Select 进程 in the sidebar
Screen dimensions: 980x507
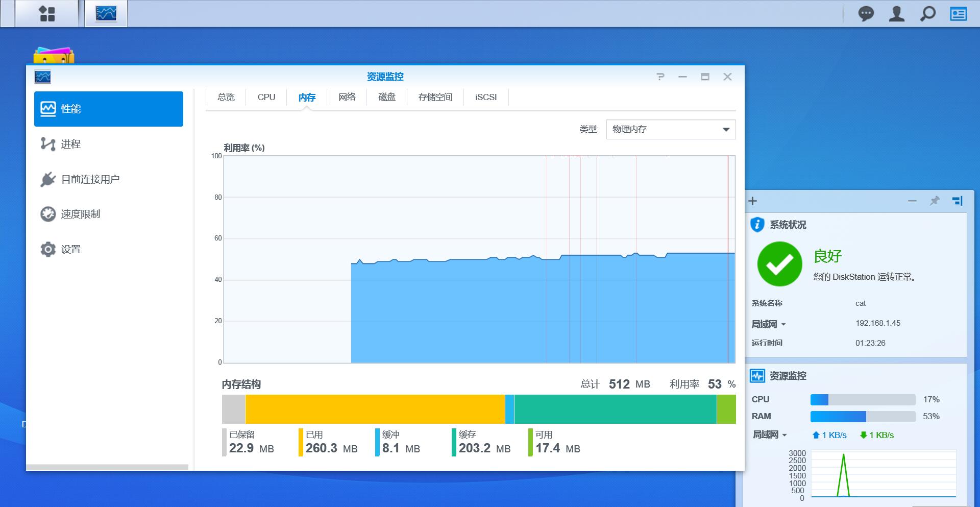pyautogui.click(x=70, y=144)
